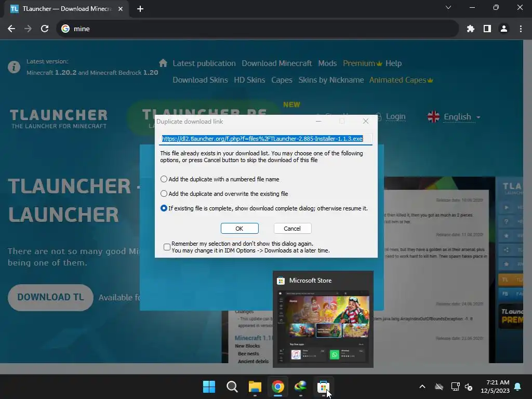The height and width of the screenshot is (399, 532).
Task: Click the page's vertical scrollbar
Action: (x=527, y=202)
